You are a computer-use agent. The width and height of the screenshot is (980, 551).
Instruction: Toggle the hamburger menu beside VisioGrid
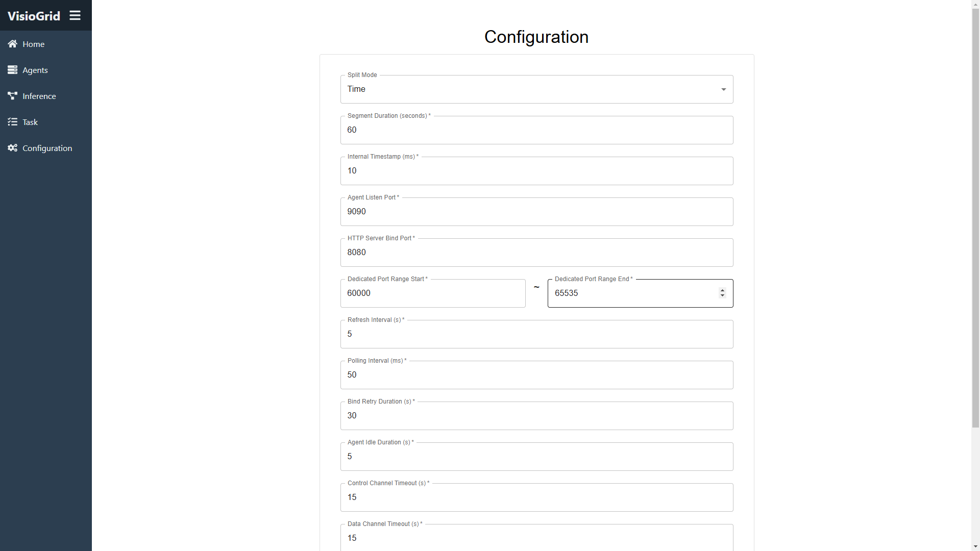[x=75, y=16]
